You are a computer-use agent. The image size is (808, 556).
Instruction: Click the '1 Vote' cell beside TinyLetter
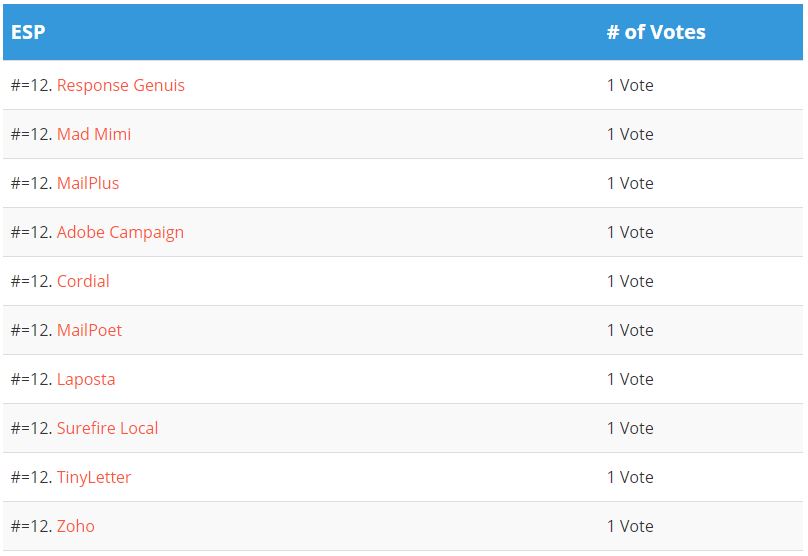tap(630, 477)
